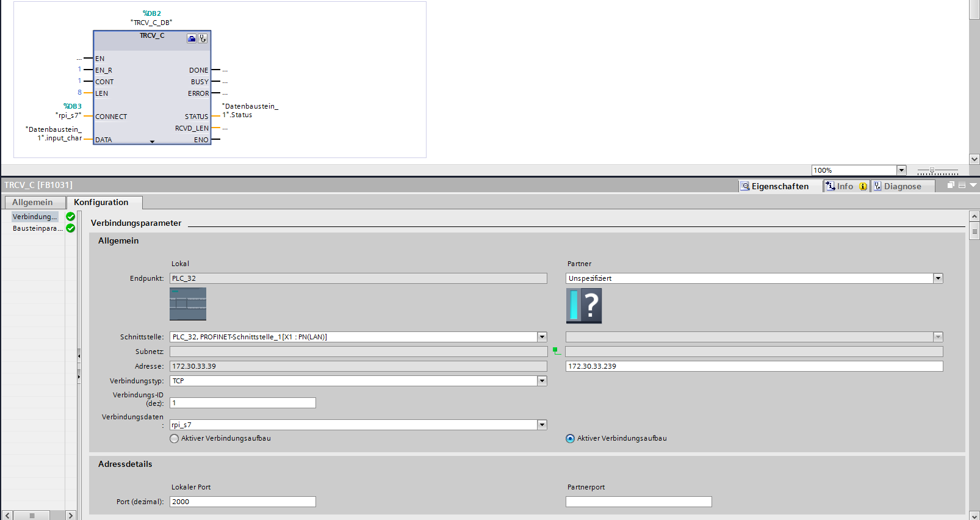Screen dimensions: 980x520
Task: Open the Diagnose tab
Action: pos(902,187)
